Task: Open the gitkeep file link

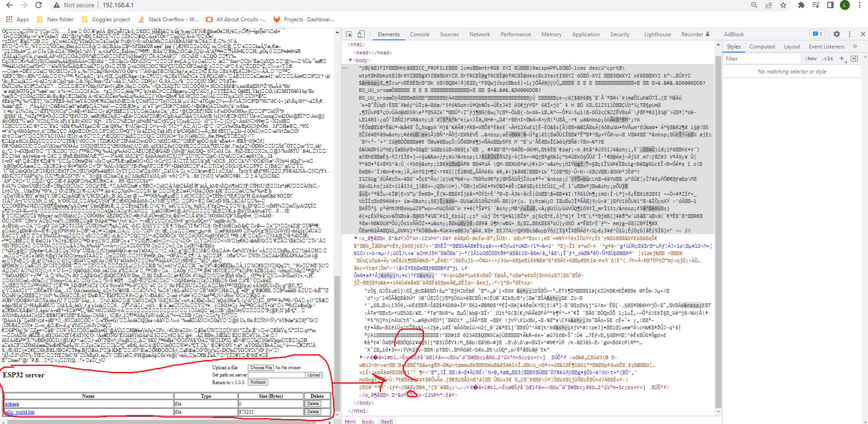Action: click(x=12, y=404)
